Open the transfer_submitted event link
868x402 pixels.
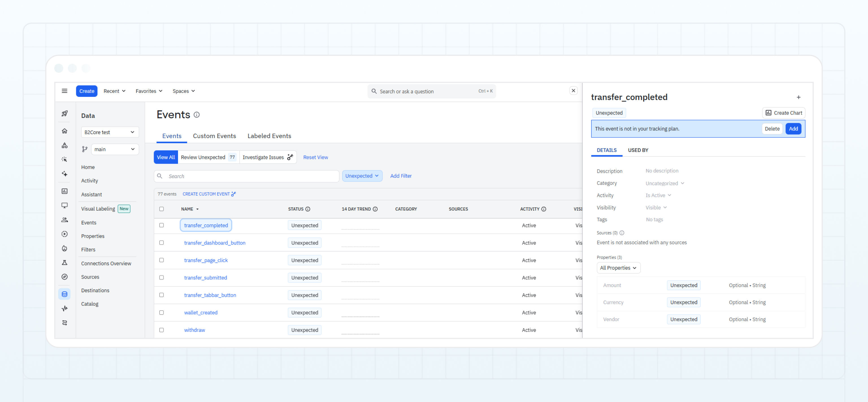click(x=205, y=278)
